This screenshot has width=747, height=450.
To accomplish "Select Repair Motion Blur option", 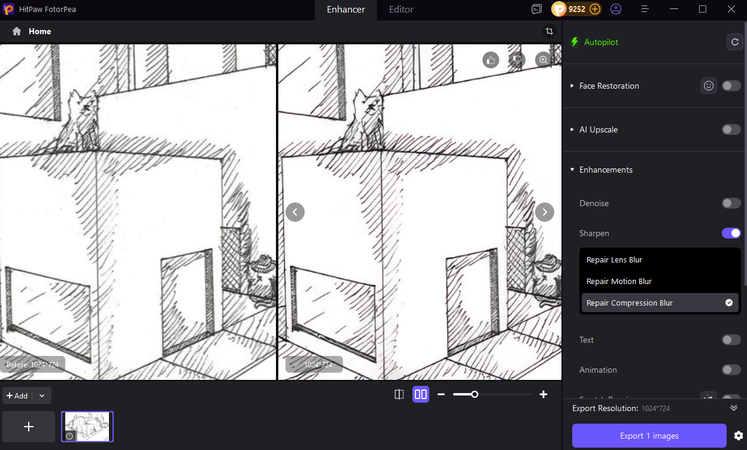I will coord(619,281).
